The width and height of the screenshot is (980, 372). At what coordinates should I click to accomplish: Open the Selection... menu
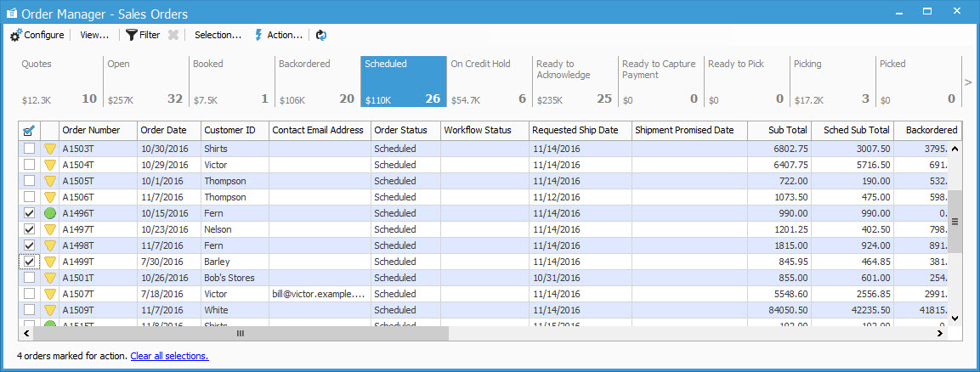click(x=218, y=35)
